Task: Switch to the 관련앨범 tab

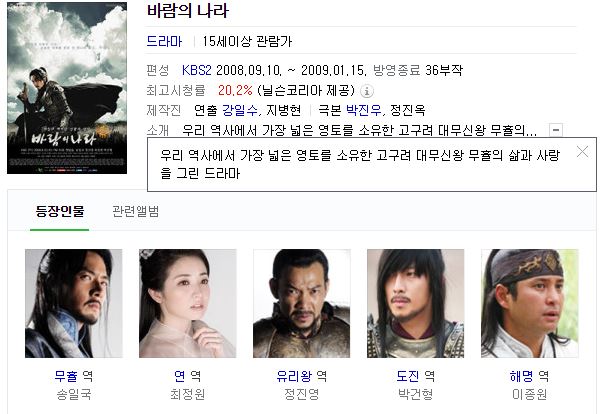Action: (x=135, y=211)
